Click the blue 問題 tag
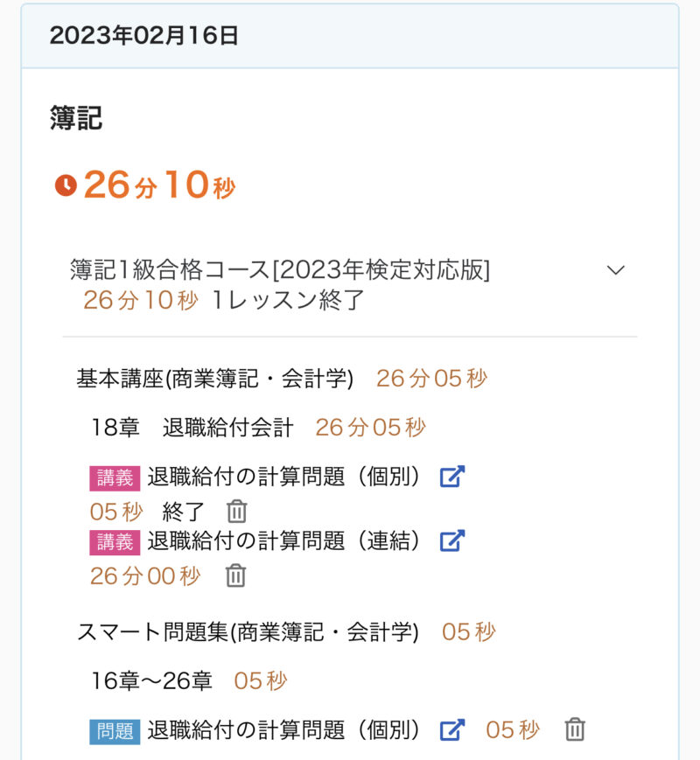700x760 pixels. click(115, 730)
